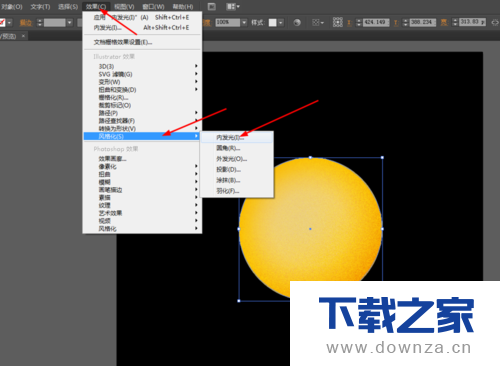
Task: Step the stroke weight spinner
Action: 40,23
